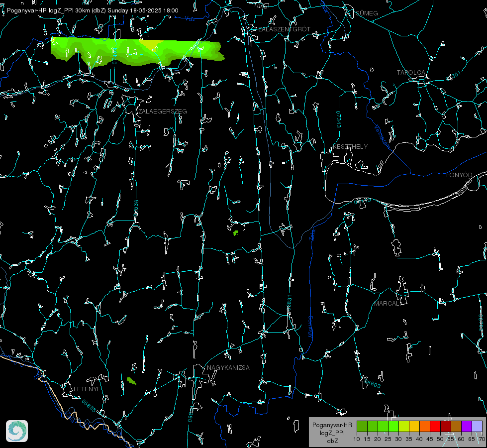Click the ZALAEGERSZEG city label
This screenshot has width=487, height=448.
[x=163, y=112]
